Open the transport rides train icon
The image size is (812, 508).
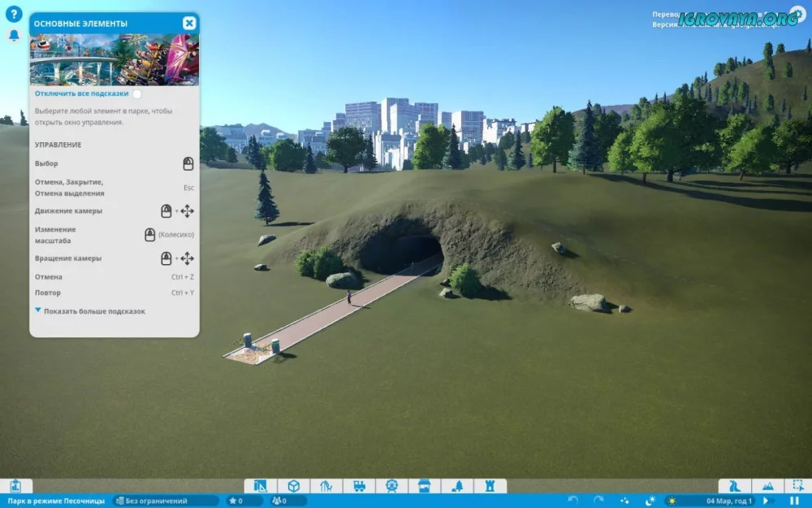point(358,486)
